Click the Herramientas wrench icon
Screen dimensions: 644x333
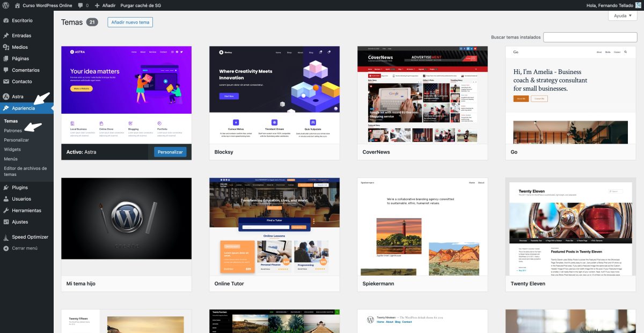click(x=6, y=210)
